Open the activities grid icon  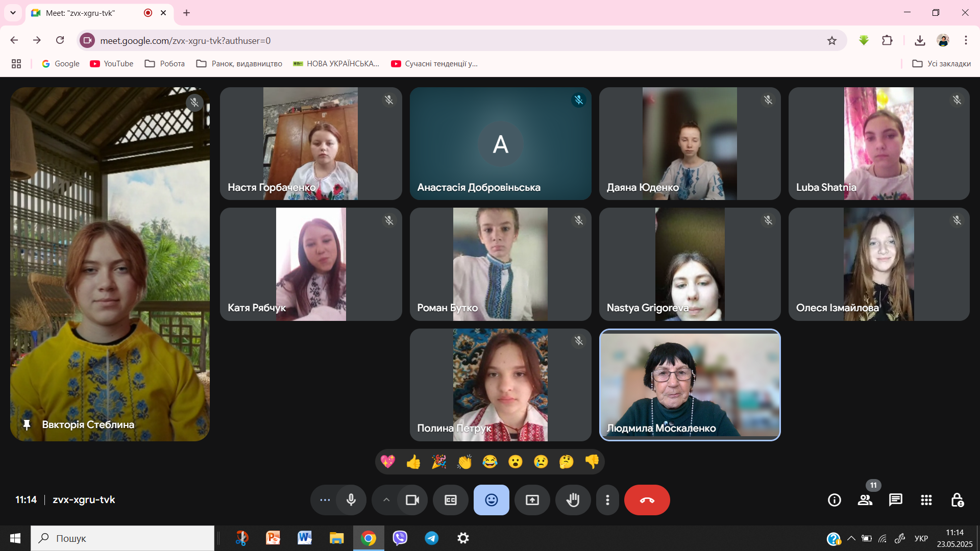click(926, 500)
